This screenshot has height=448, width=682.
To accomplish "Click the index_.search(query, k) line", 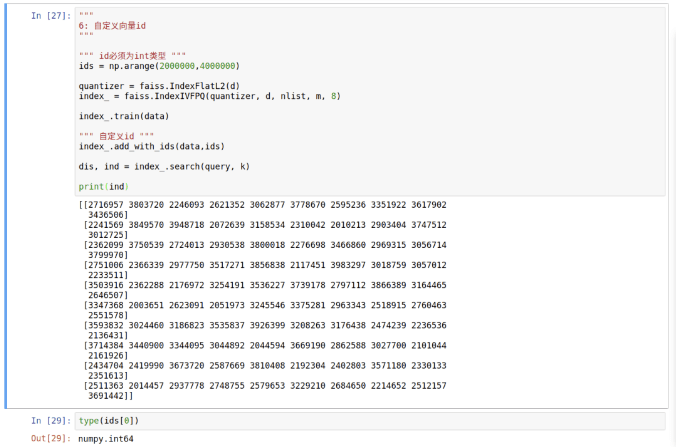I will click(164, 166).
